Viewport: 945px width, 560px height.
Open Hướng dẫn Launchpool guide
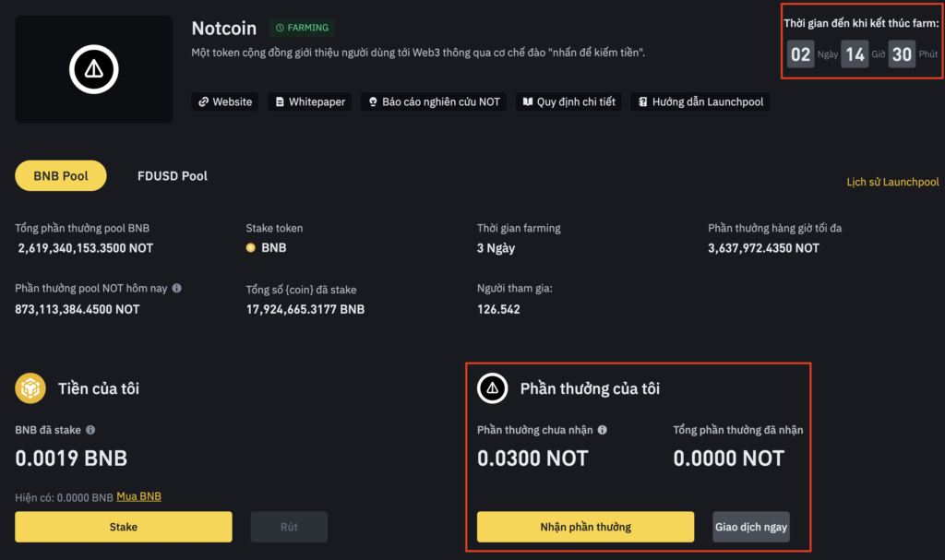(700, 101)
